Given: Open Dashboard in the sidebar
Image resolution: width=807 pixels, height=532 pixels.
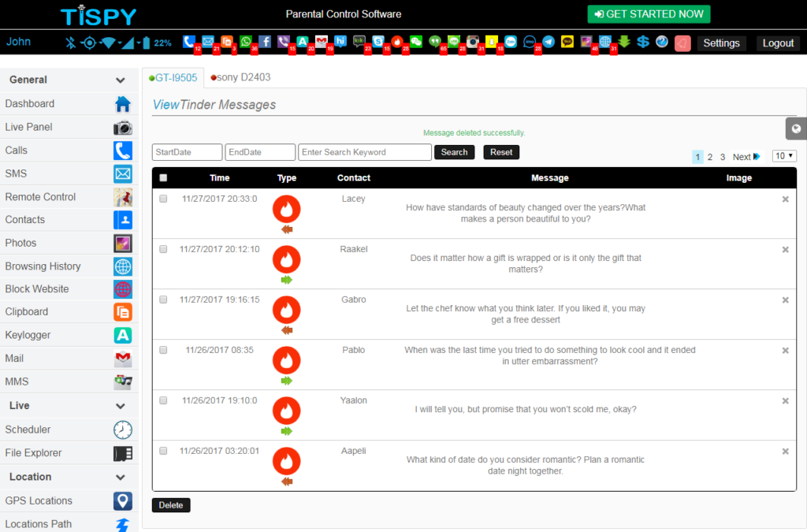Looking at the screenshot, I should (69, 103).
